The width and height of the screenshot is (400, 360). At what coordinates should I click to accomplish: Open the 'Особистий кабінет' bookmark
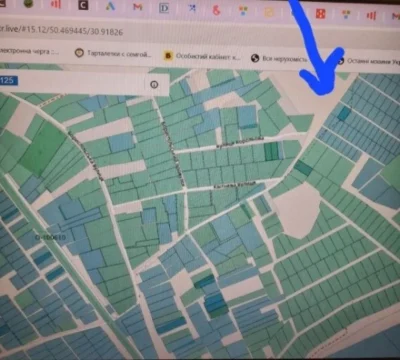[x=202, y=56]
